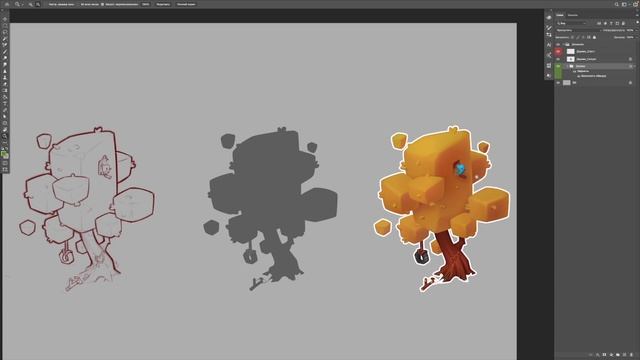Image resolution: width=640 pixels, height=360 pixels.
Task: Open the layer filter kind dropdown
Action: (571, 23)
